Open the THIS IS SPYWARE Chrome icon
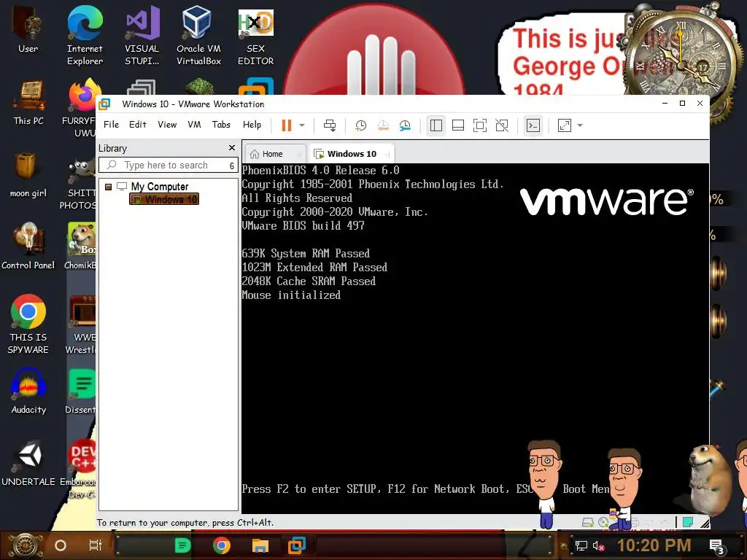The height and width of the screenshot is (560, 747). 28,324
